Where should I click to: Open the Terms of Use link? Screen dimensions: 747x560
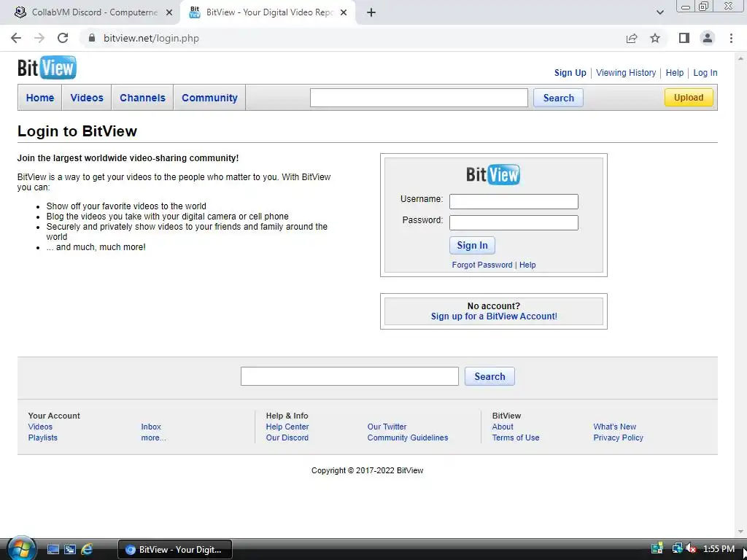click(x=516, y=437)
